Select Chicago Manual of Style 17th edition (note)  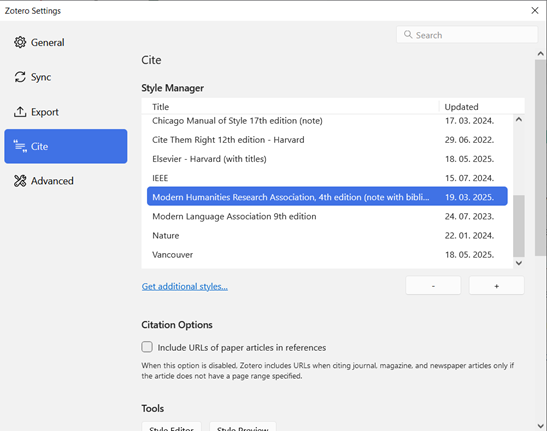click(x=327, y=121)
